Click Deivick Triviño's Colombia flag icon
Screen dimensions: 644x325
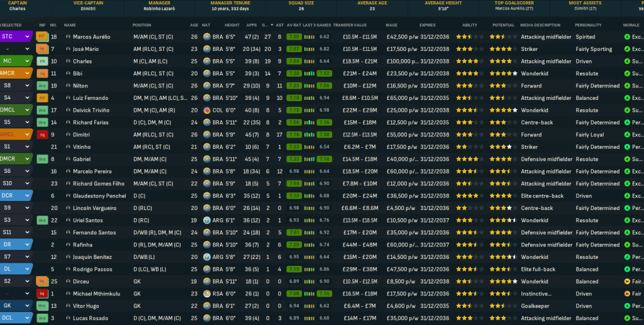(x=206, y=111)
